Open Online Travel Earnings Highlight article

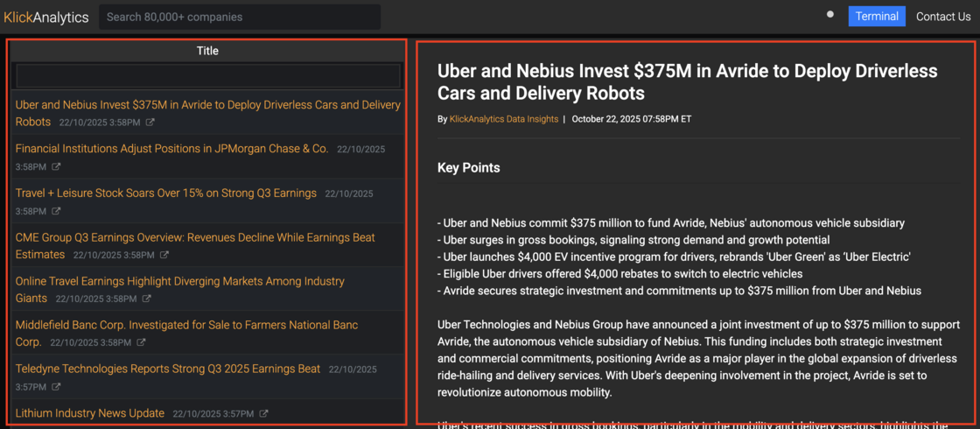[180, 290]
